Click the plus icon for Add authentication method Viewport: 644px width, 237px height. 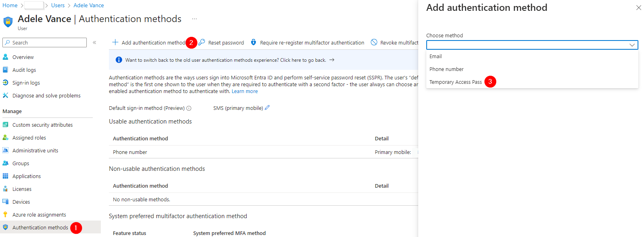(x=115, y=42)
